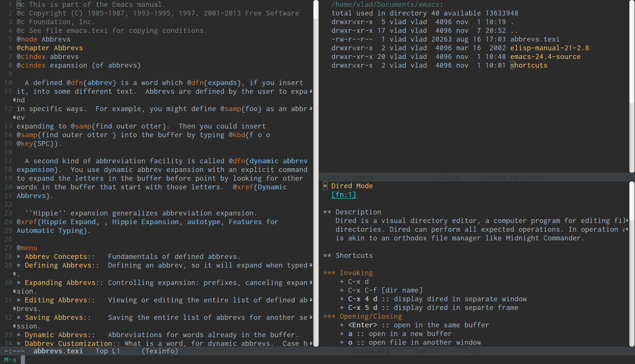The width and height of the screenshot is (635, 364).
Task: Click the 'Defining Abbrevs::' menu entry
Action: 62,265
